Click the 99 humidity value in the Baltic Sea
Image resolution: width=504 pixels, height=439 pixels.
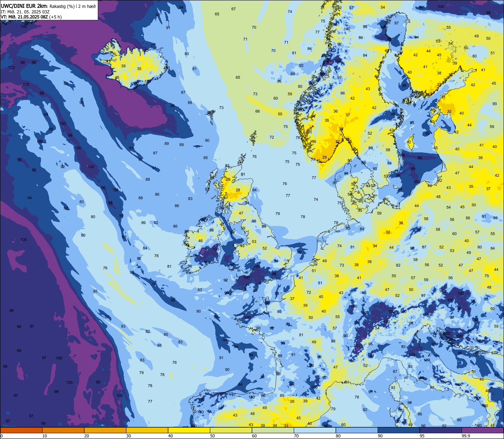(x=413, y=169)
